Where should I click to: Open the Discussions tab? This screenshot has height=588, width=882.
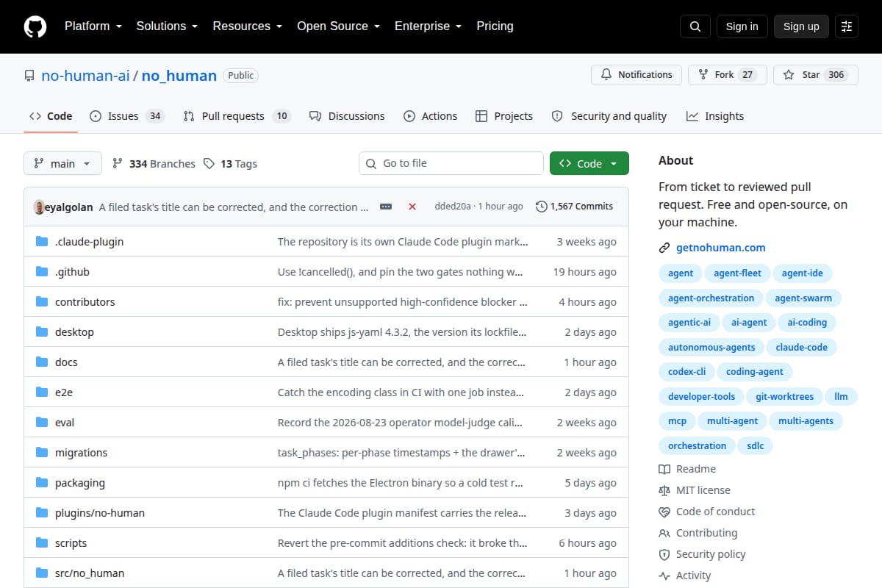click(347, 116)
